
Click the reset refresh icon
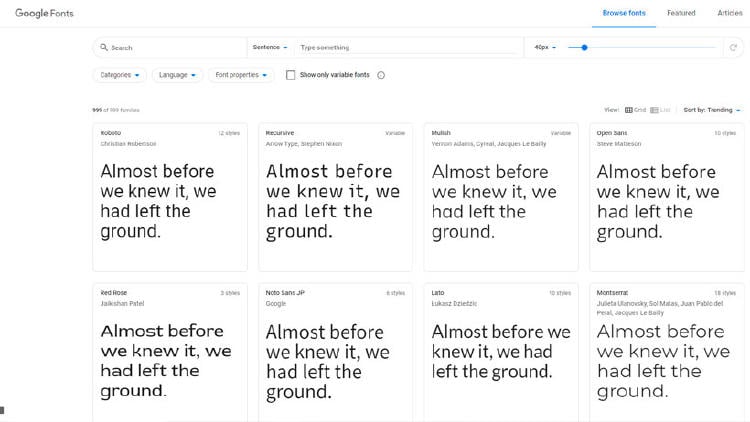point(733,47)
